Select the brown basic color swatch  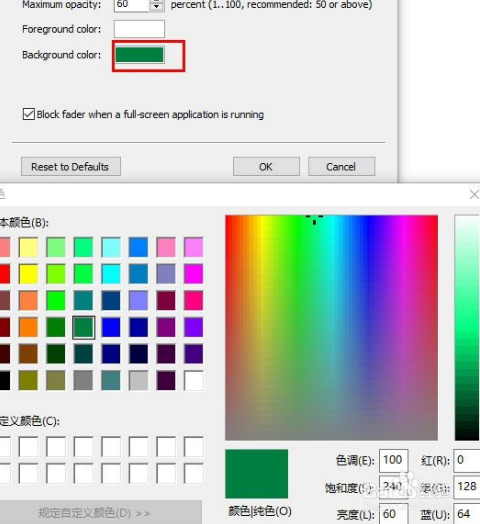[x=28, y=354]
